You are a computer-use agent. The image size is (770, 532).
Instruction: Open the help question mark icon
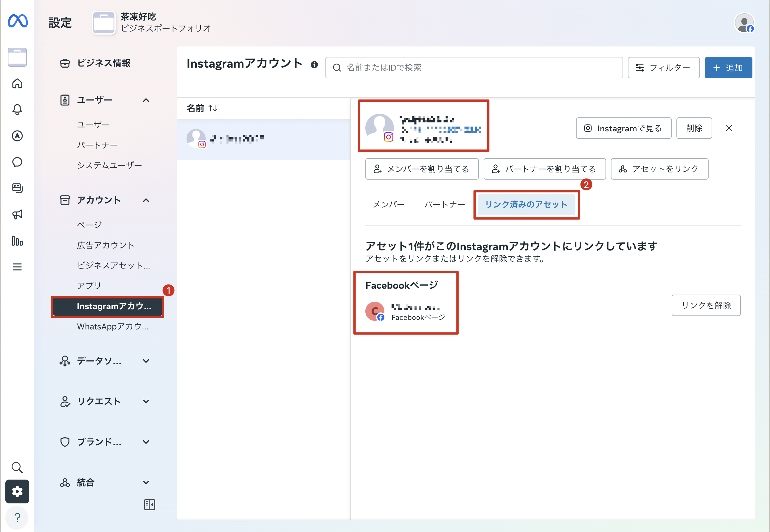tap(17, 518)
